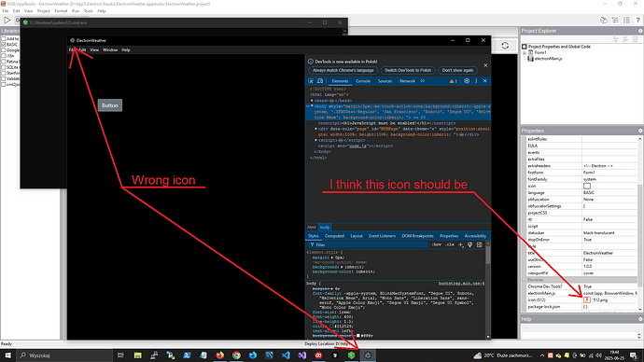Click the icon property color box
Image resolution: width=644 pixels, height=362 pixels.
(587, 186)
